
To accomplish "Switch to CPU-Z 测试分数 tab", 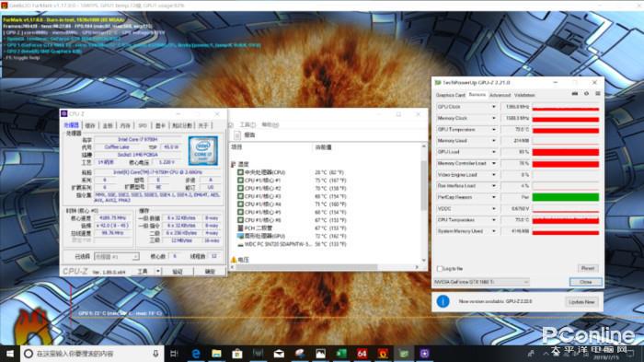I will [182, 125].
